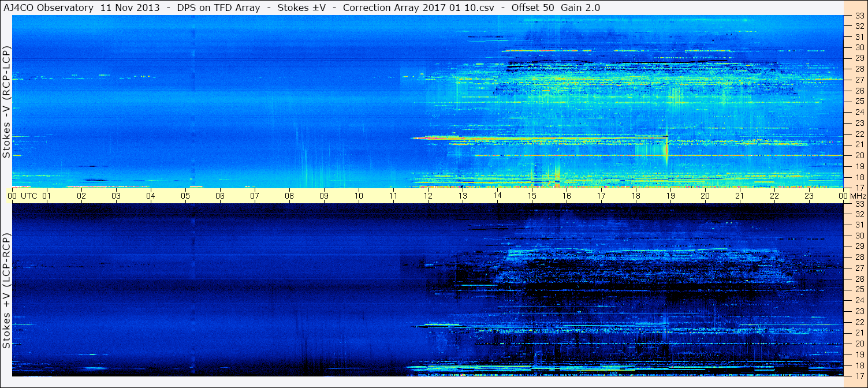This screenshot has width=868, height=388.
Task: Select 28 MHz label on lower frequency scale
Action: (x=859, y=258)
